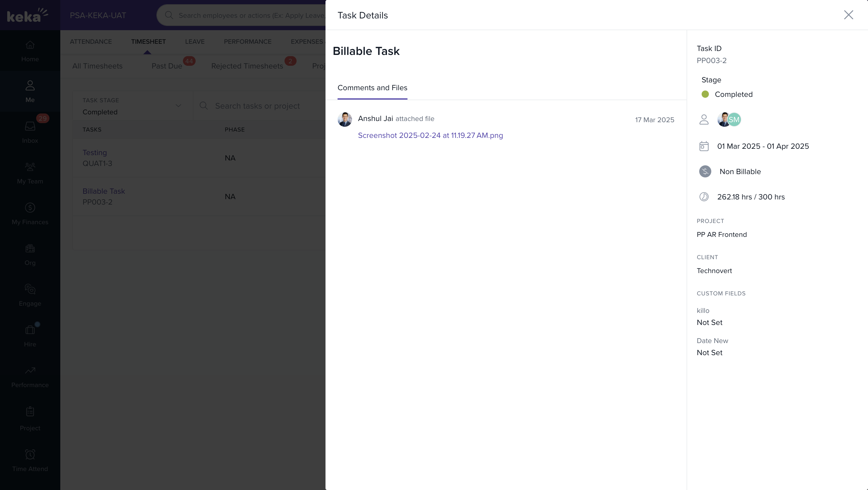Screen dimensions: 868x490
Task: Open the Past Due timesheets tab
Action: pos(166,66)
